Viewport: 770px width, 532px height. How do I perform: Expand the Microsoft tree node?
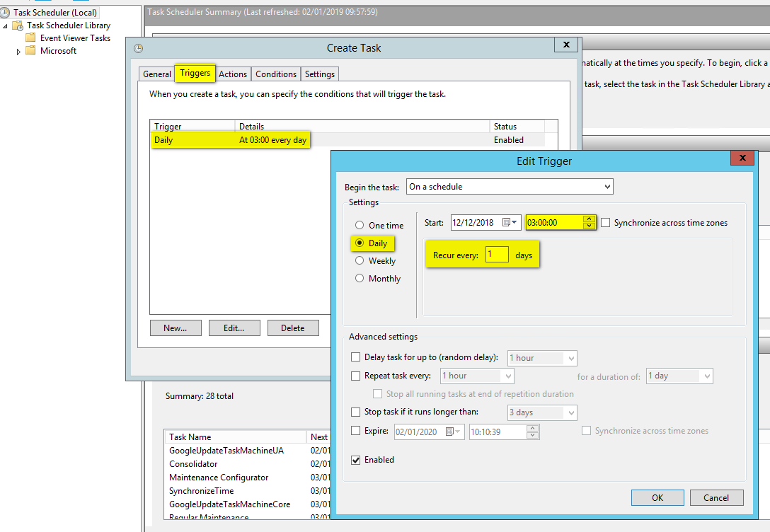click(x=18, y=52)
